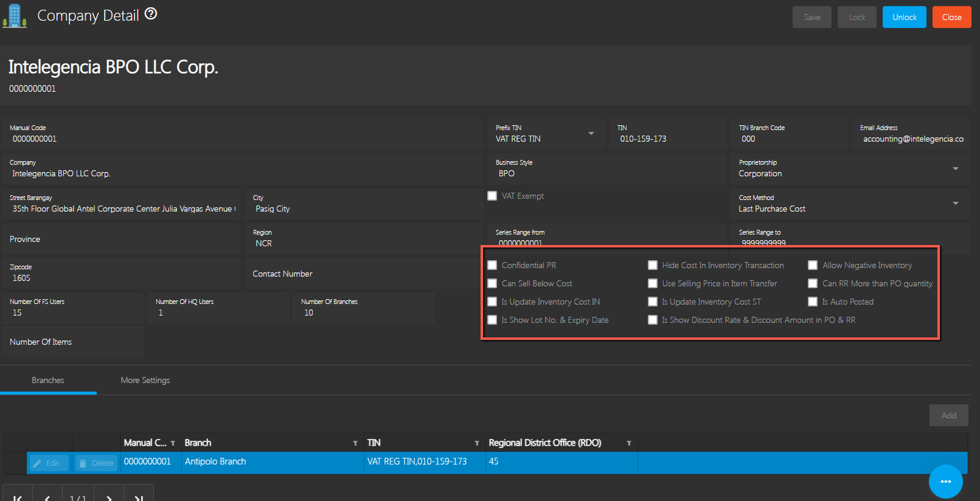The height and width of the screenshot is (501, 980).
Task: Switch to the More Settings tab
Action: point(145,380)
